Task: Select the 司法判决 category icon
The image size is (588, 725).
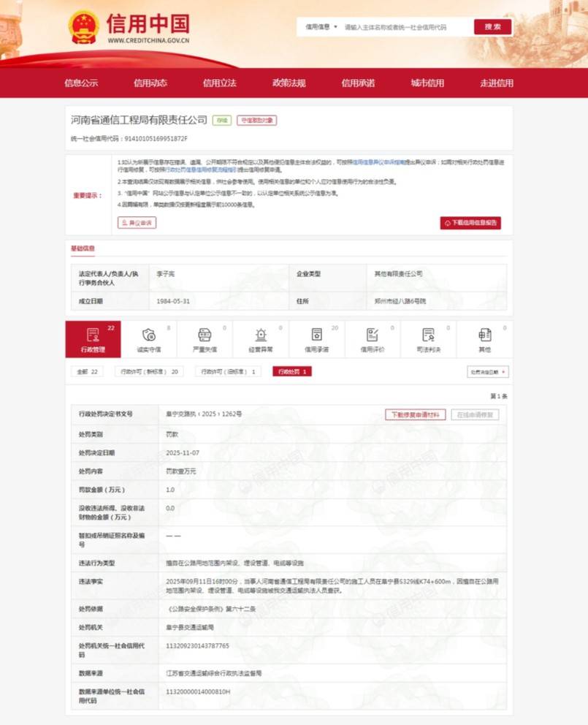Action: [x=428, y=338]
